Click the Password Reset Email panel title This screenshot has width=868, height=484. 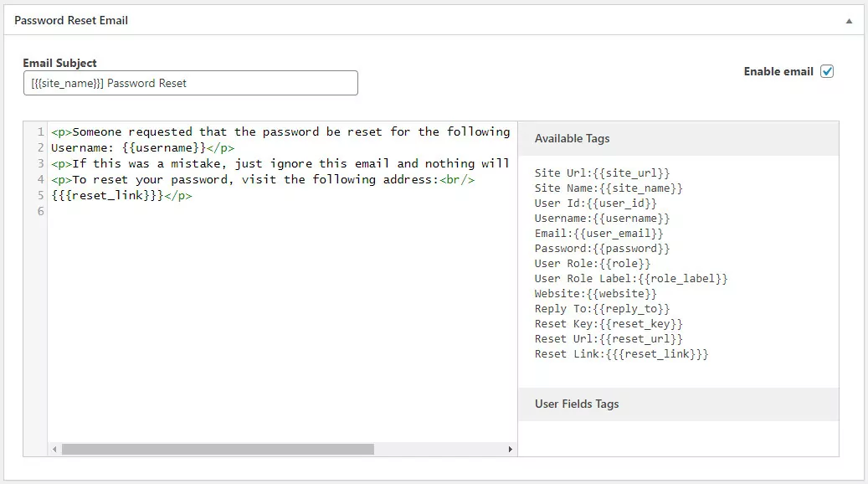[x=71, y=20]
